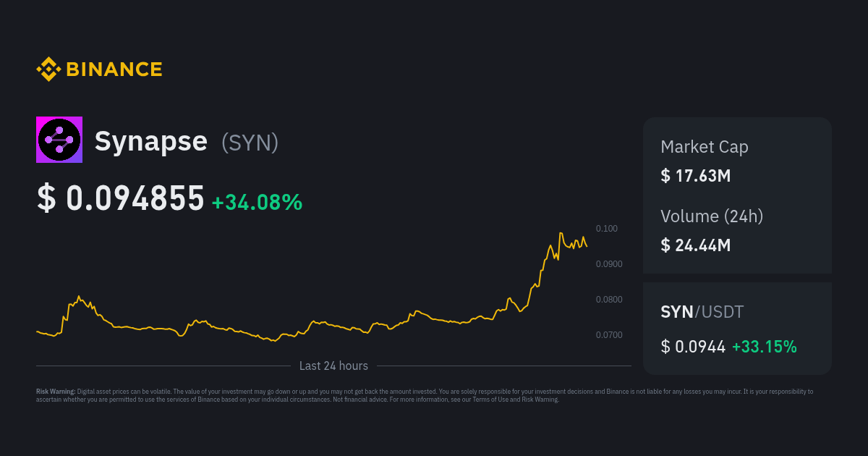Click the bold Risk Warning heading text
The width and height of the screenshot is (868, 456).
[x=56, y=392]
